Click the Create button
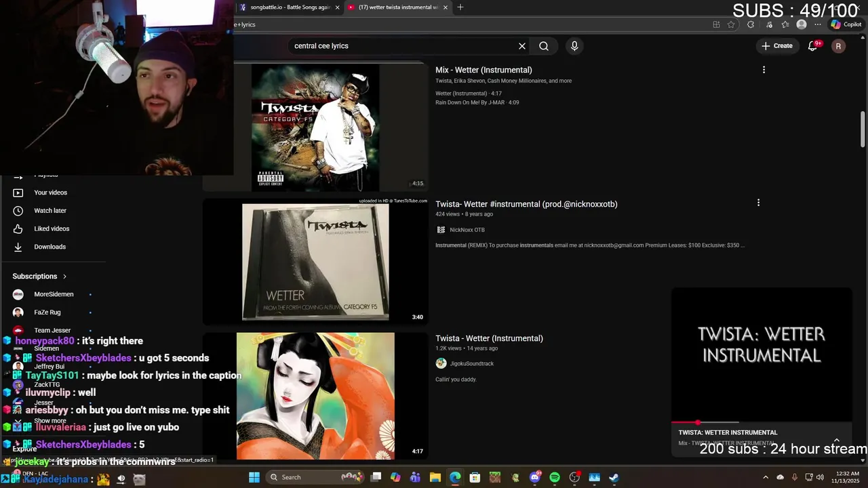The width and height of the screenshot is (868, 488). pyautogui.click(x=776, y=46)
